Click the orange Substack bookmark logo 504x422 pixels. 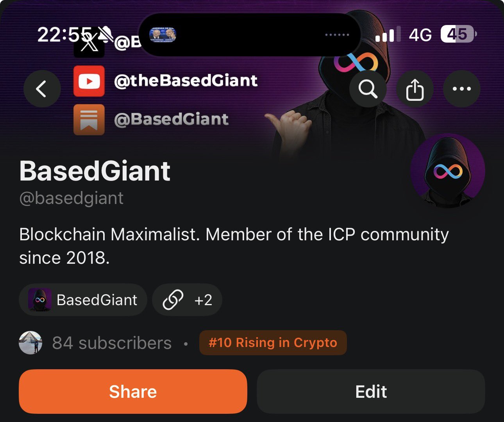pyautogui.click(x=89, y=120)
